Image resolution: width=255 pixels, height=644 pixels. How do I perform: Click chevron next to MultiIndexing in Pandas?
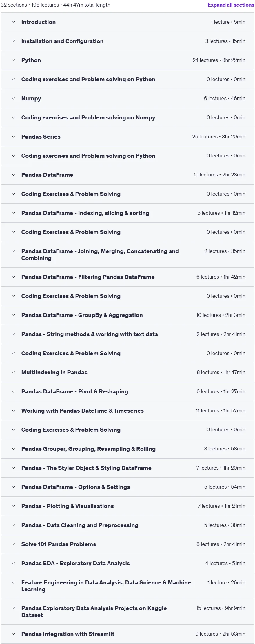tap(13, 372)
